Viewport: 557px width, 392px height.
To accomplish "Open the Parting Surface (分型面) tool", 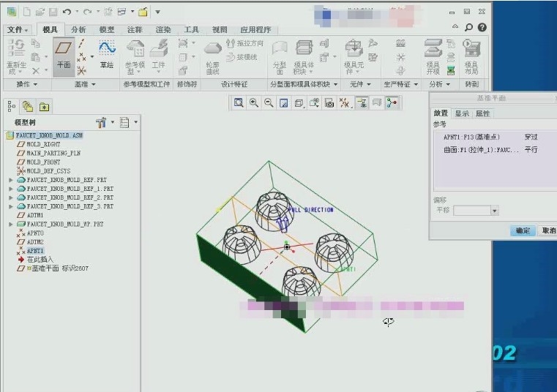I will point(280,58).
